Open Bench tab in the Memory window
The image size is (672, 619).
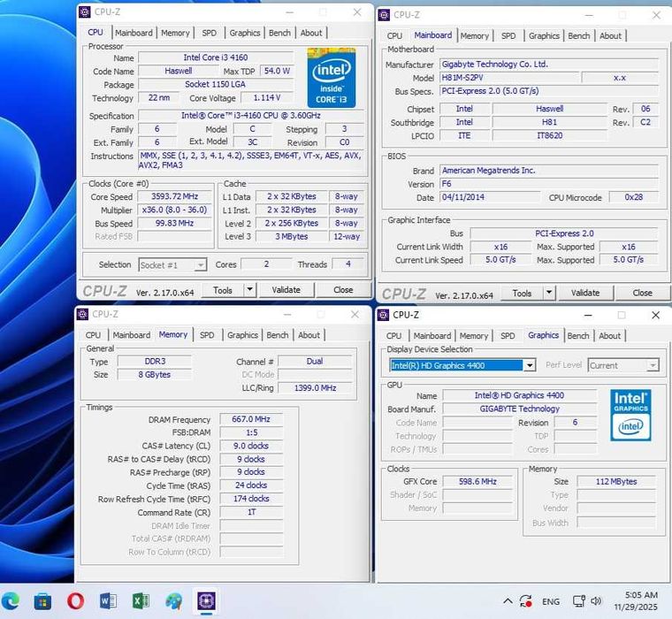point(278,335)
